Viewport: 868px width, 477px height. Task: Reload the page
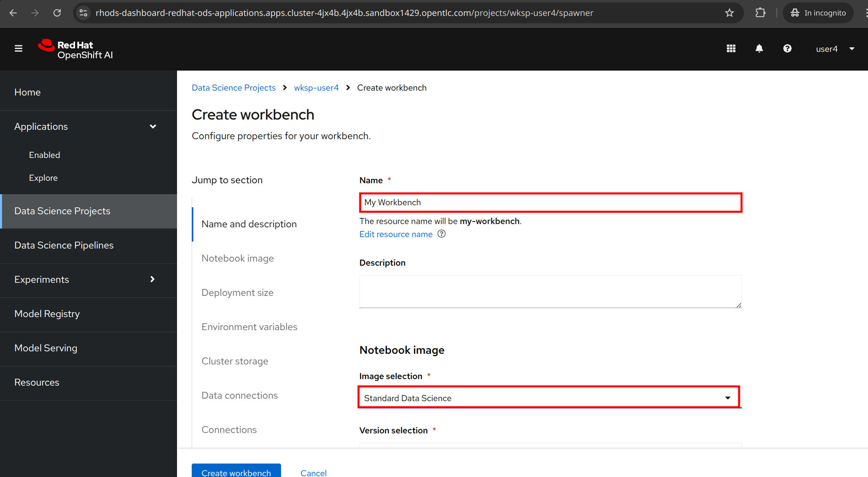(x=57, y=13)
